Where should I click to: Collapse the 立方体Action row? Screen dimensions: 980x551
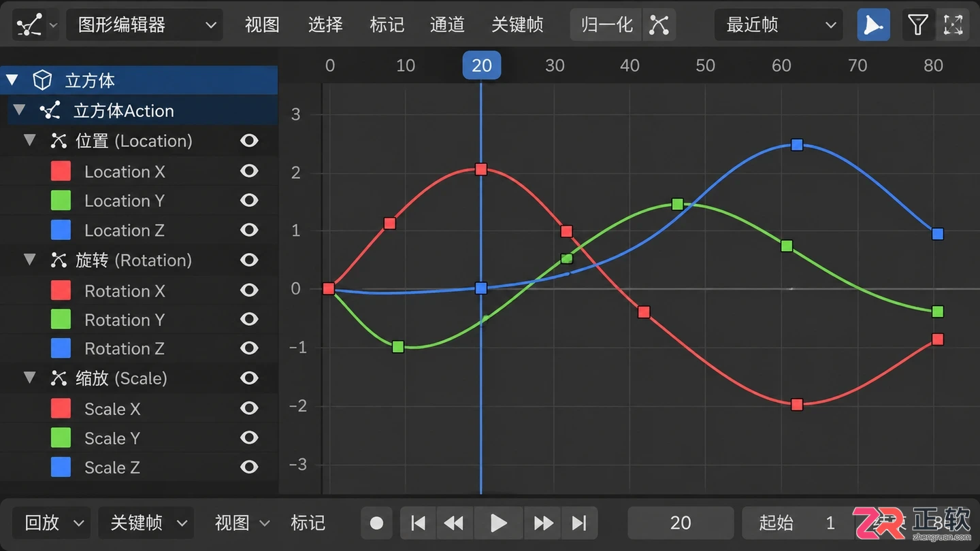[x=19, y=110]
